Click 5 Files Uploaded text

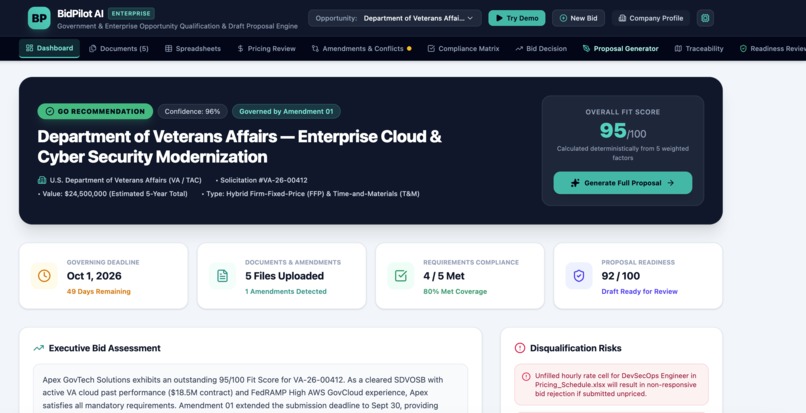[x=284, y=276]
